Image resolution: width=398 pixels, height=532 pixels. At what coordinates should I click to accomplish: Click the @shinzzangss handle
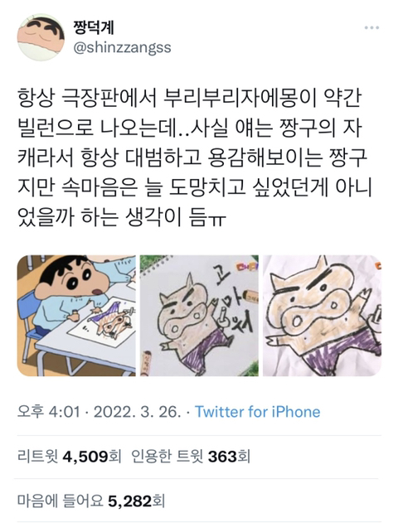point(122,47)
